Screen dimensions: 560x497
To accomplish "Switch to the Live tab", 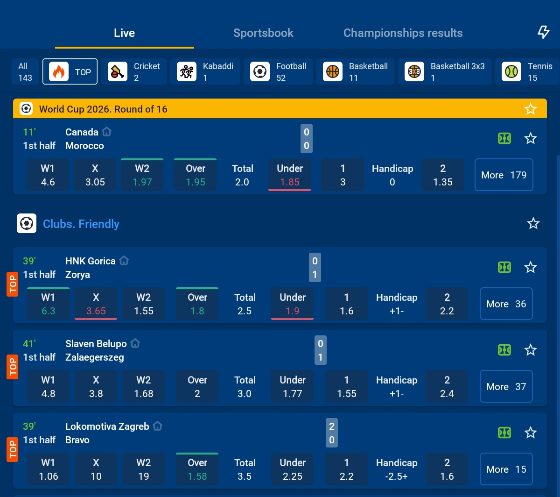I will pyautogui.click(x=124, y=33).
